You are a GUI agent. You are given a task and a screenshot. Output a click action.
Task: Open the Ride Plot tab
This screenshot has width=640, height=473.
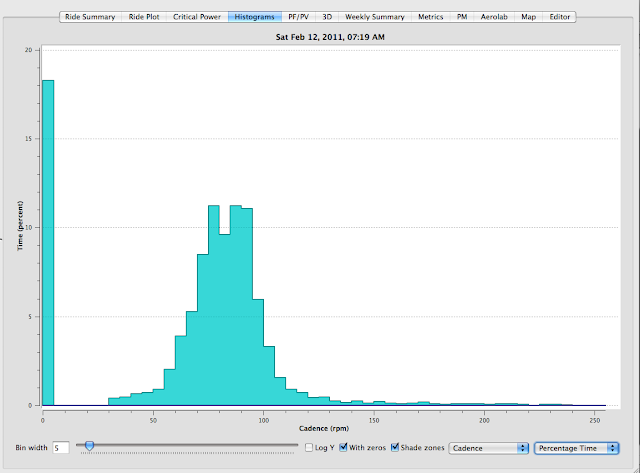[144, 17]
